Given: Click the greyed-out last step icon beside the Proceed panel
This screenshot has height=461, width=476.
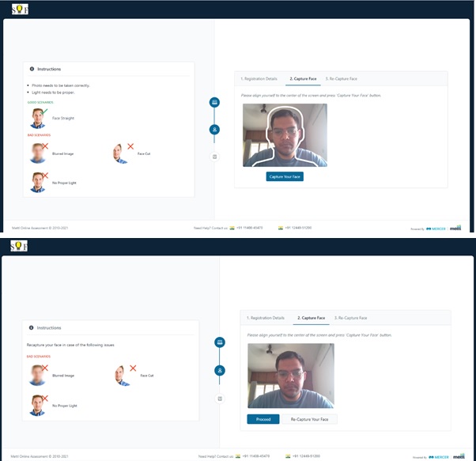Looking at the screenshot, I should tap(220, 398).
